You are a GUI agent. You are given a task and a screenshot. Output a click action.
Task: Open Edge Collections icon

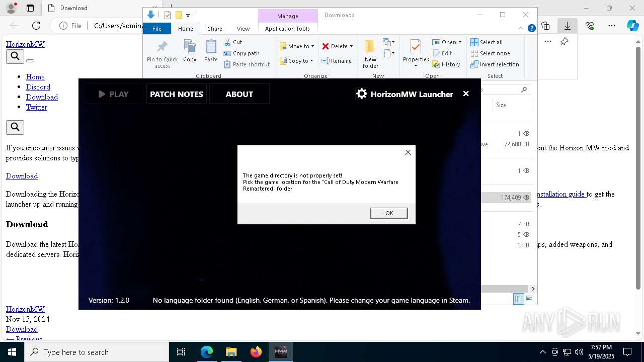click(545, 26)
